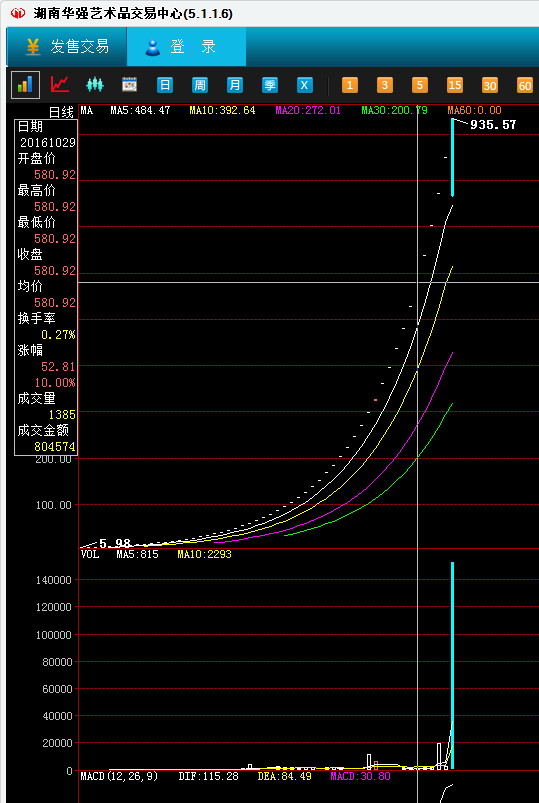Open the candlestick chart icon
This screenshot has width=539, height=803.
tap(95, 84)
